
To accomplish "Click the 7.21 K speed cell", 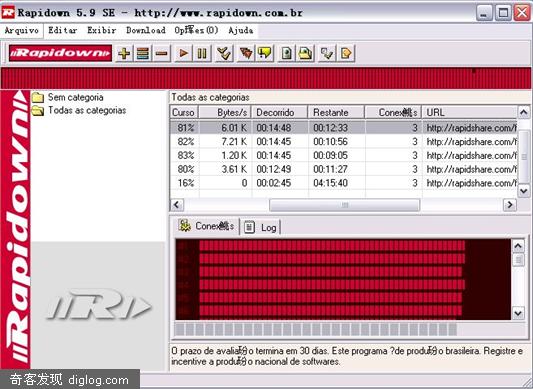I will 234,141.
